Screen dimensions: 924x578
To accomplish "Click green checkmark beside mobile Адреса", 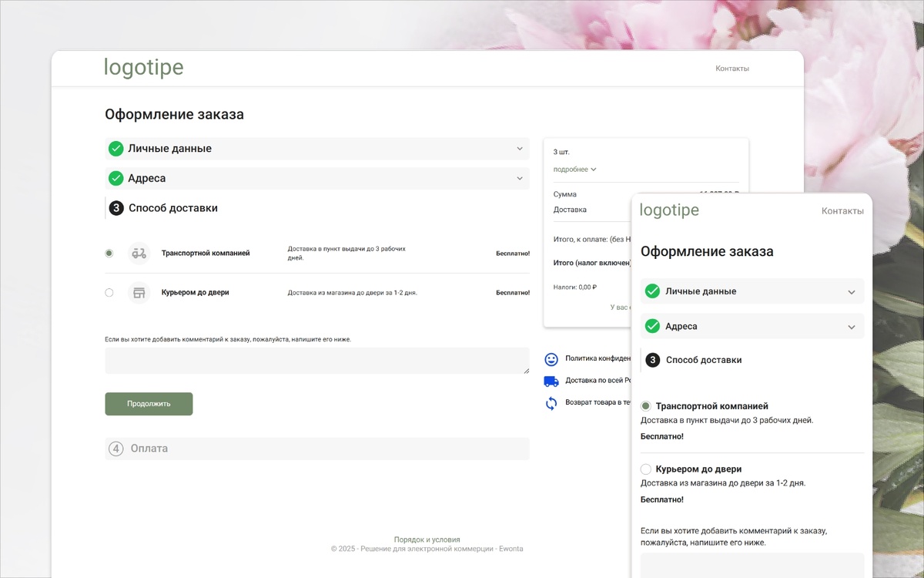I will (652, 326).
